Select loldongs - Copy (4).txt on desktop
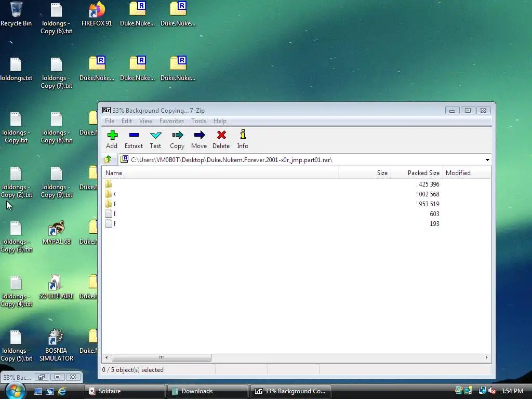532x399 pixels. point(16,291)
